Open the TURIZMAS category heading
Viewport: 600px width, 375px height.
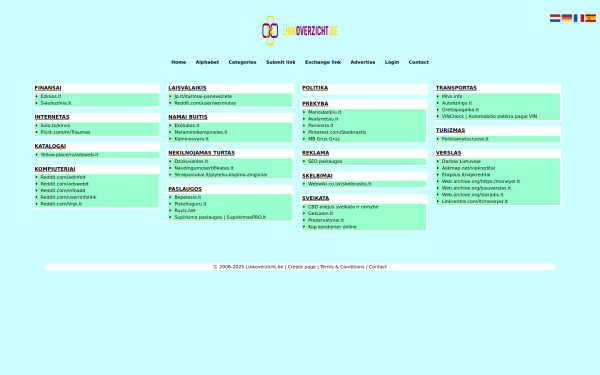450,130
